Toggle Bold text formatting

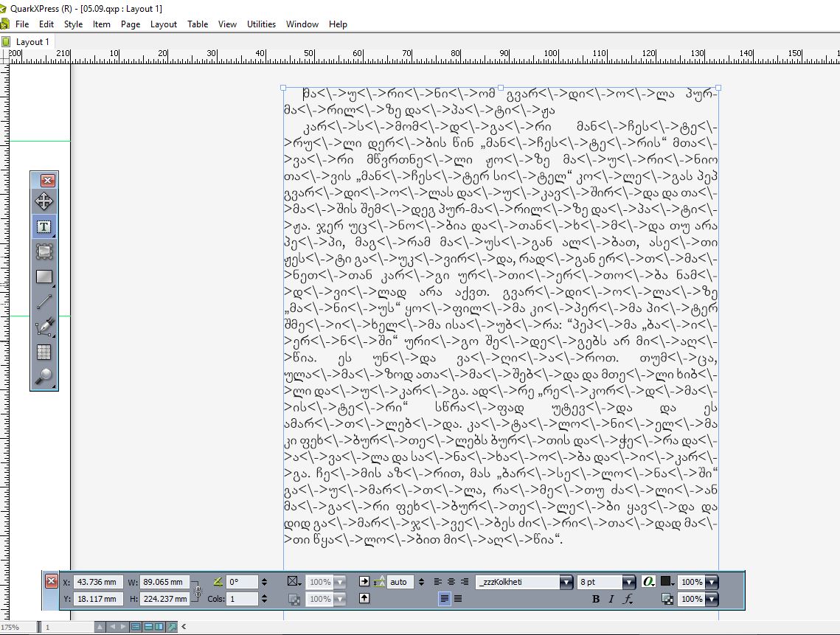pos(596,600)
